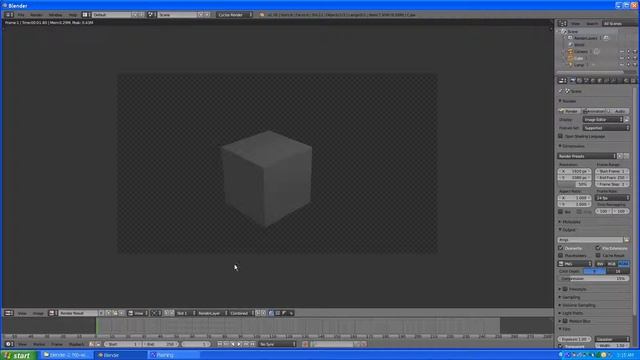Viewport: 640px width, 360px height.
Task: Toggle the Cache Result checkbox
Action: (x=598, y=255)
